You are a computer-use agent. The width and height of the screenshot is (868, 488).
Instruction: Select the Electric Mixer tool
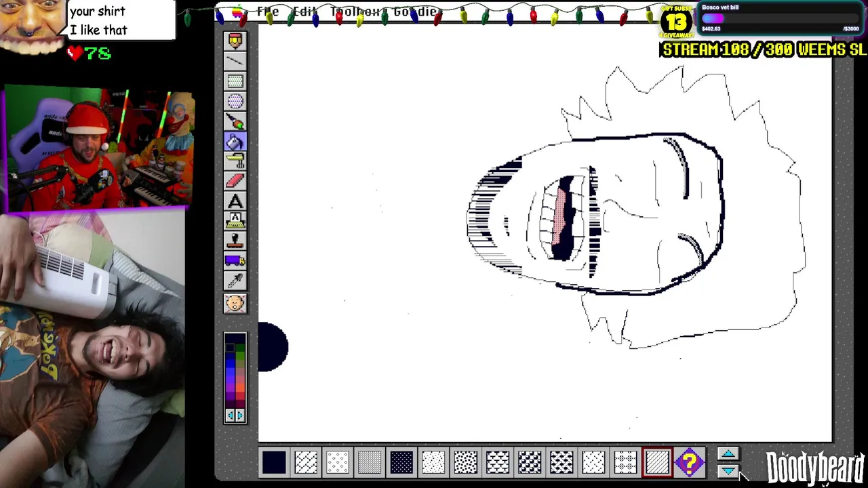pos(235,161)
